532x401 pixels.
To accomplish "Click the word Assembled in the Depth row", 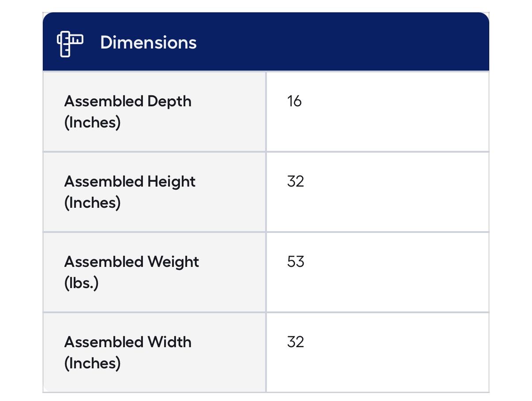I will [104, 101].
